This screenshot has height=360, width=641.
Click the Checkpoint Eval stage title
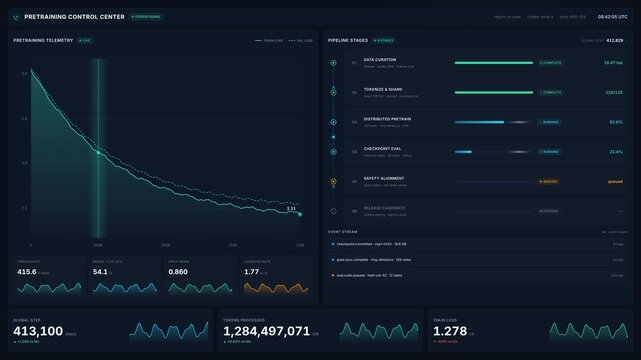pyautogui.click(x=383, y=149)
